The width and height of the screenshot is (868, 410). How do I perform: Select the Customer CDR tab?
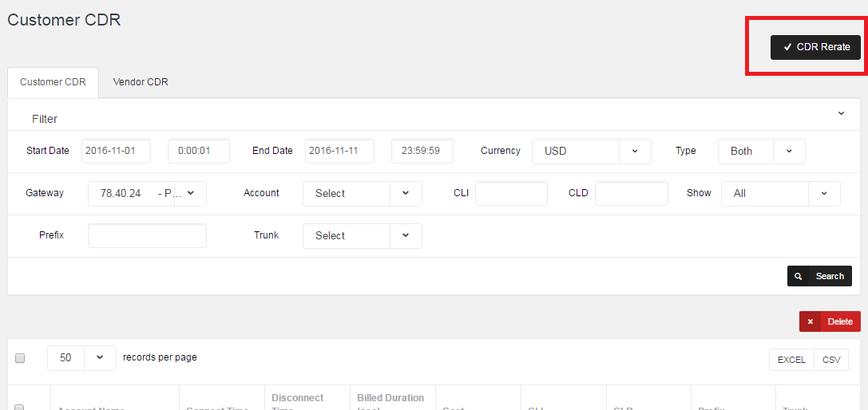(53, 82)
